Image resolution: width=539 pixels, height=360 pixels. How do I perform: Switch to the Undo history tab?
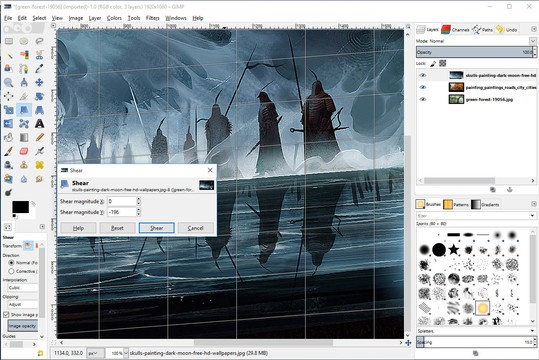[507, 30]
